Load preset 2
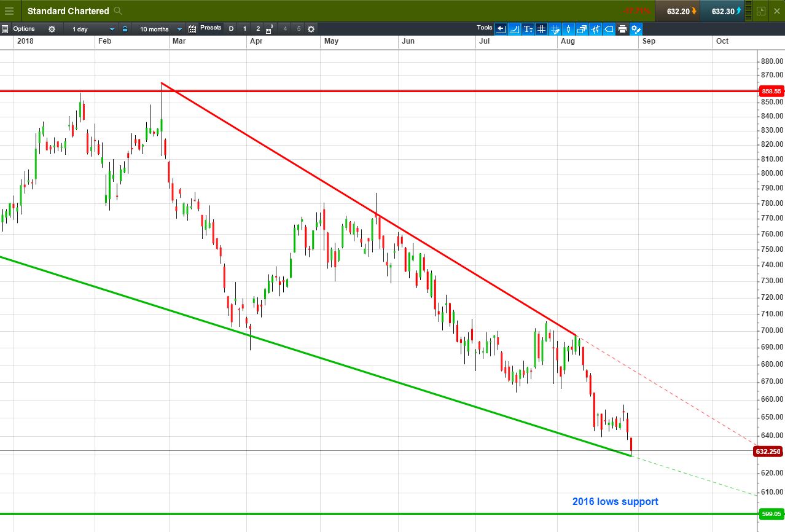The image size is (785, 532). (258, 29)
